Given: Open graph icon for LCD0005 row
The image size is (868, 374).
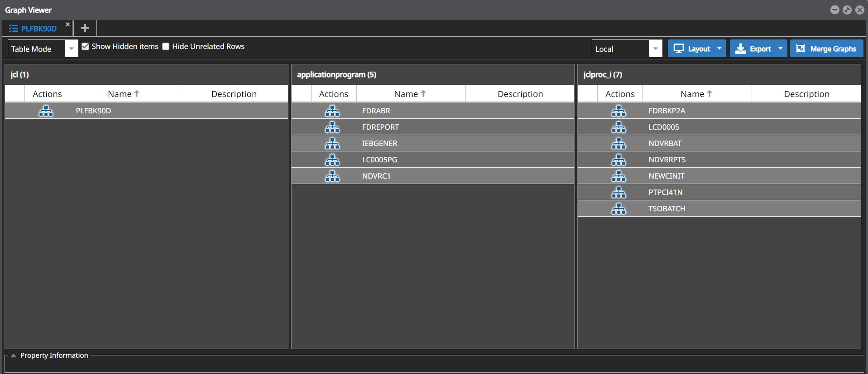Looking at the screenshot, I should pyautogui.click(x=619, y=127).
